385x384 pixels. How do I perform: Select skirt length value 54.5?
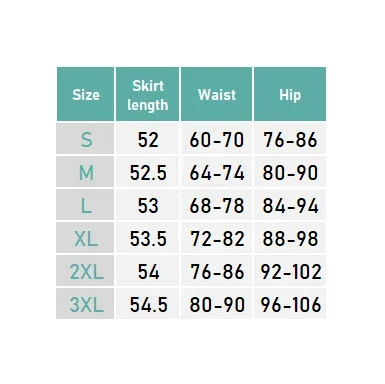coord(147,304)
